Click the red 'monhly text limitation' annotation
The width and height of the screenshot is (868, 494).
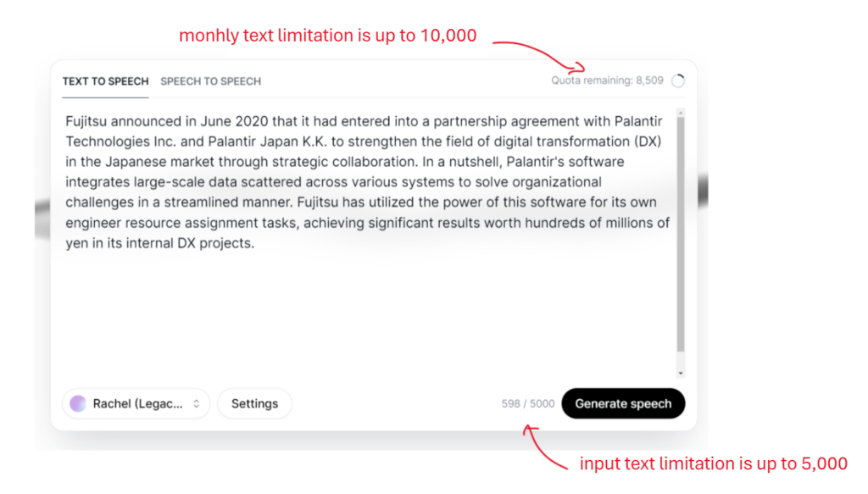point(327,36)
